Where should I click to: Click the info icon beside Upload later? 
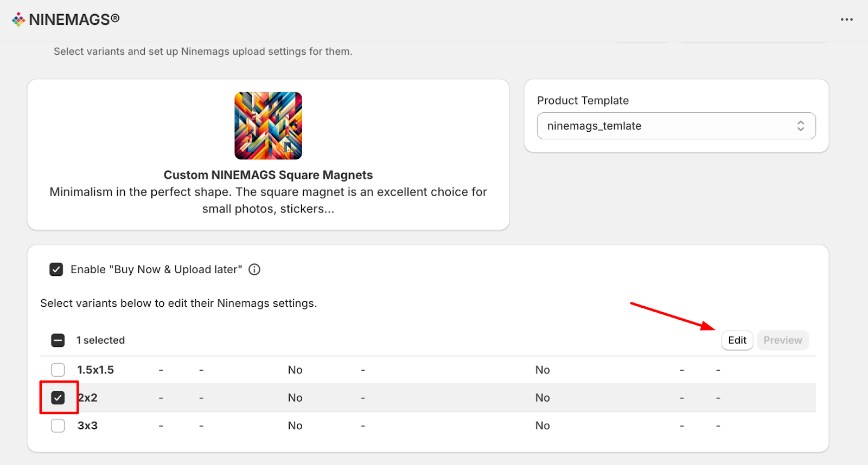(x=254, y=269)
